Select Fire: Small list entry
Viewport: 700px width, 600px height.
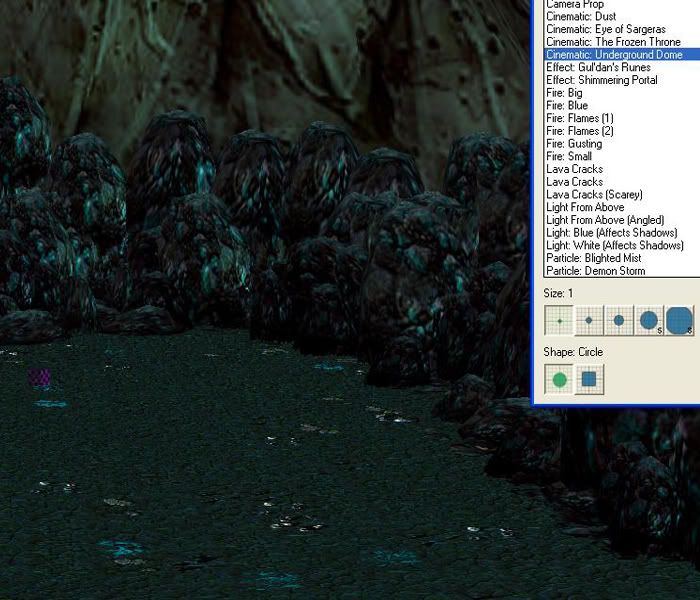click(x=569, y=156)
